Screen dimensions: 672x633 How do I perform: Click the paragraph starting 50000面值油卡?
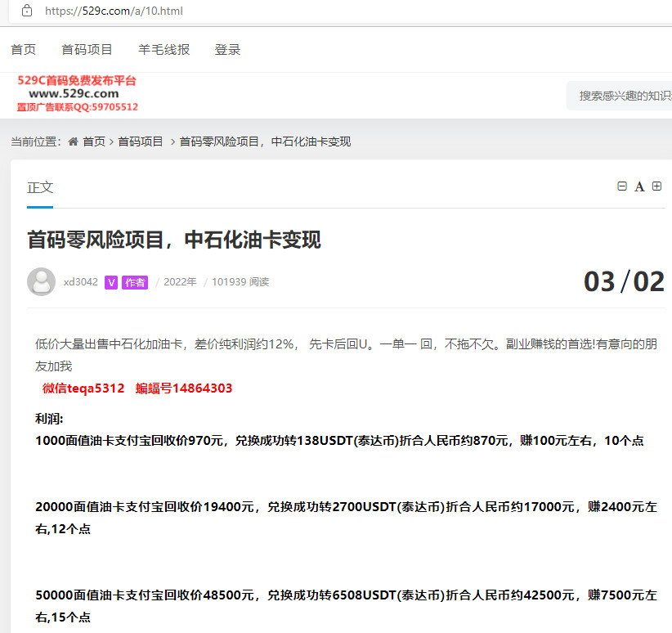[347, 606]
